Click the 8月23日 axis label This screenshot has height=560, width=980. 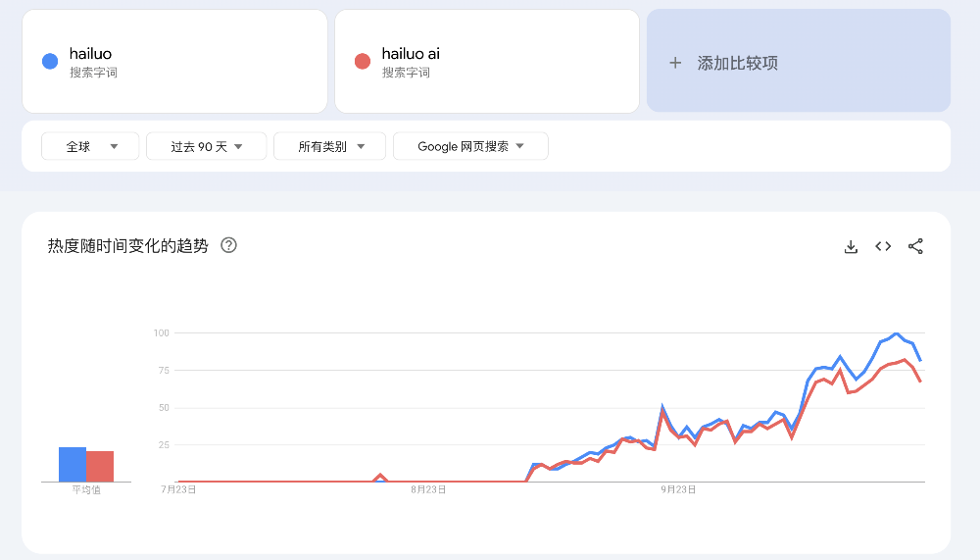[428, 489]
